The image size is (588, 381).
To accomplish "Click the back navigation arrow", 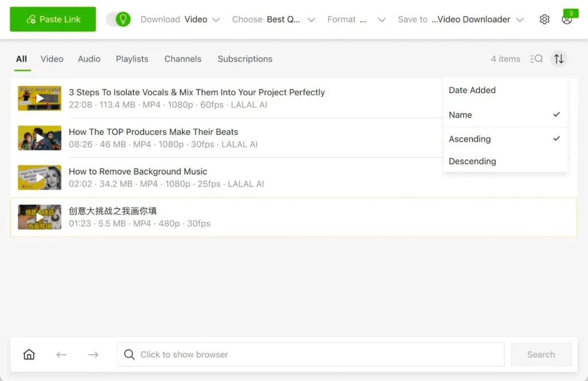I will [x=61, y=354].
